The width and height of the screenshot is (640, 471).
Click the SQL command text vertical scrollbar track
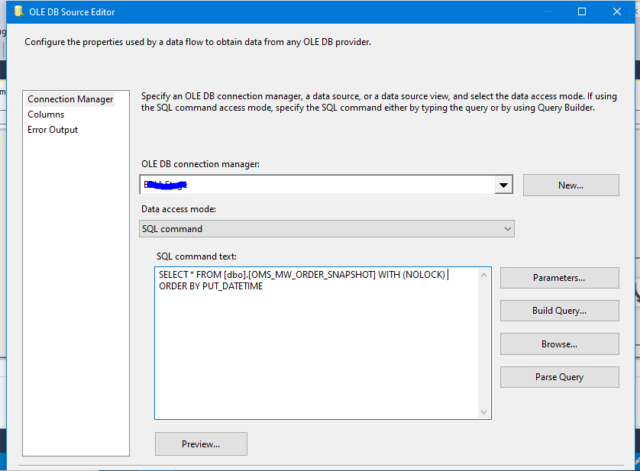(485, 345)
